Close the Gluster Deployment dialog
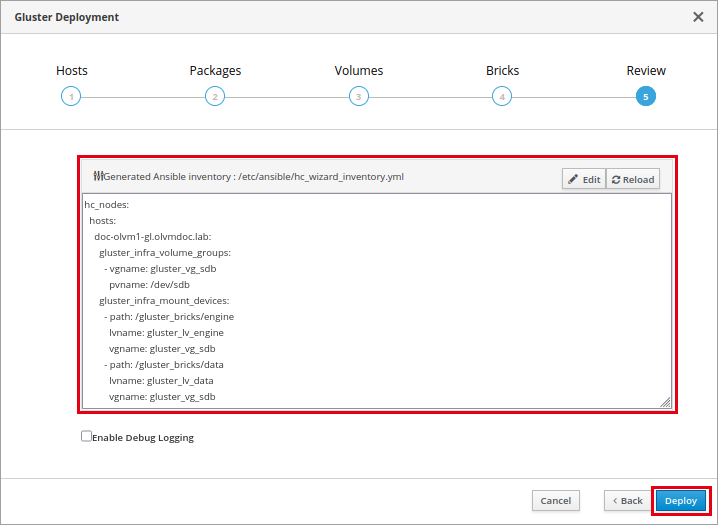The image size is (718, 525). point(698,17)
